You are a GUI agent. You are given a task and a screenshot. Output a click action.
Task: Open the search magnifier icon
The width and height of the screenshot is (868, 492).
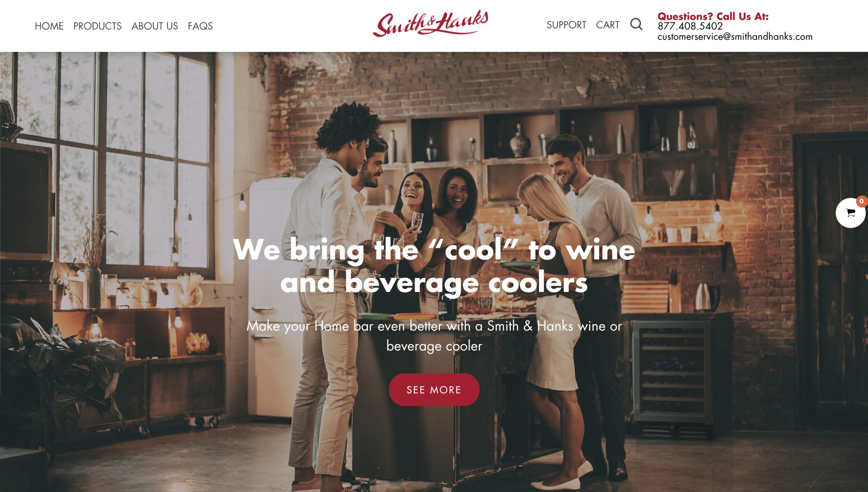tap(636, 24)
